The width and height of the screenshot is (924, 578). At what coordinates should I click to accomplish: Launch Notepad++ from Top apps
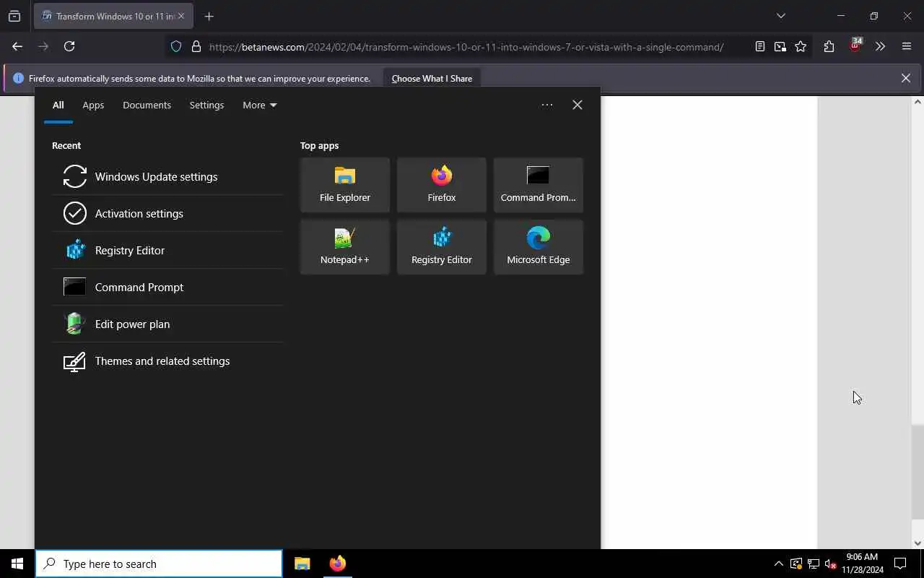click(345, 247)
